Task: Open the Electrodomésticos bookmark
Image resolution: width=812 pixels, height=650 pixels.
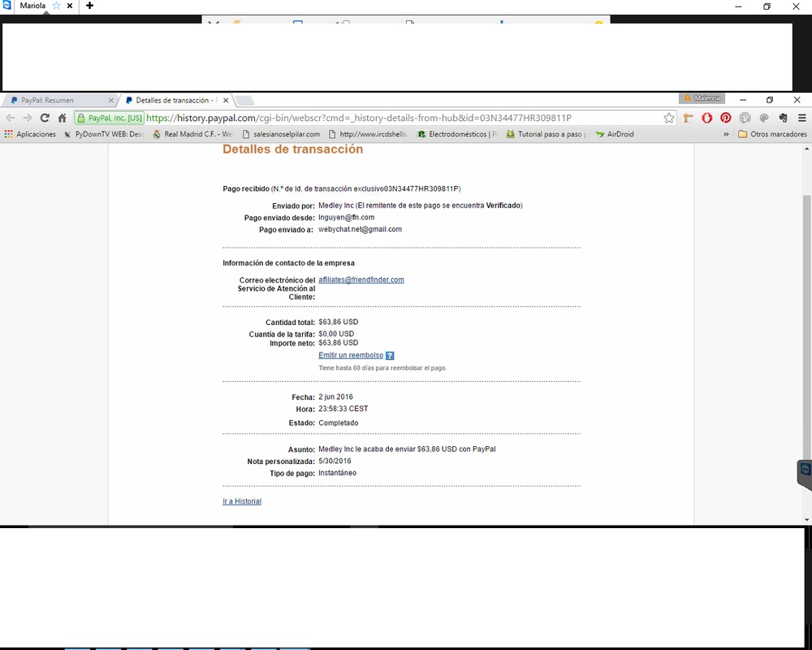Action: (457, 134)
